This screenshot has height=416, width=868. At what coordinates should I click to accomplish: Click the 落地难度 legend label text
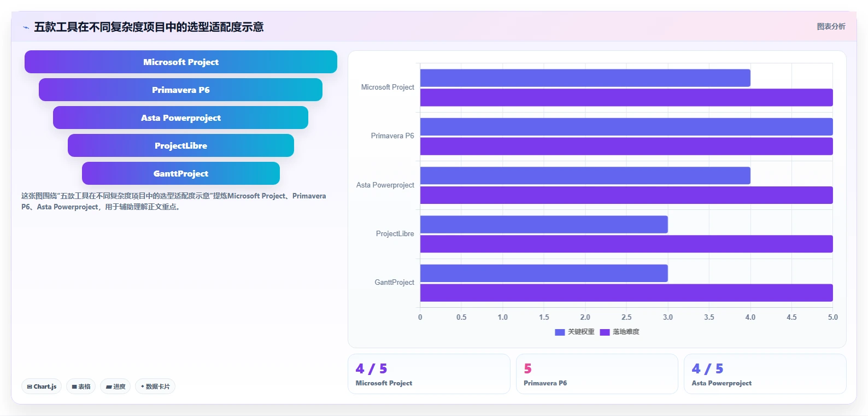point(626,332)
